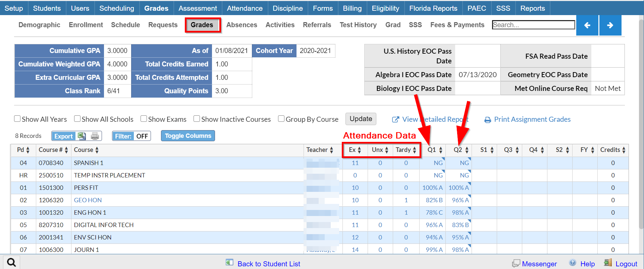The image size is (644, 269).
Task: Check the Group By Course box
Action: [x=281, y=119]
